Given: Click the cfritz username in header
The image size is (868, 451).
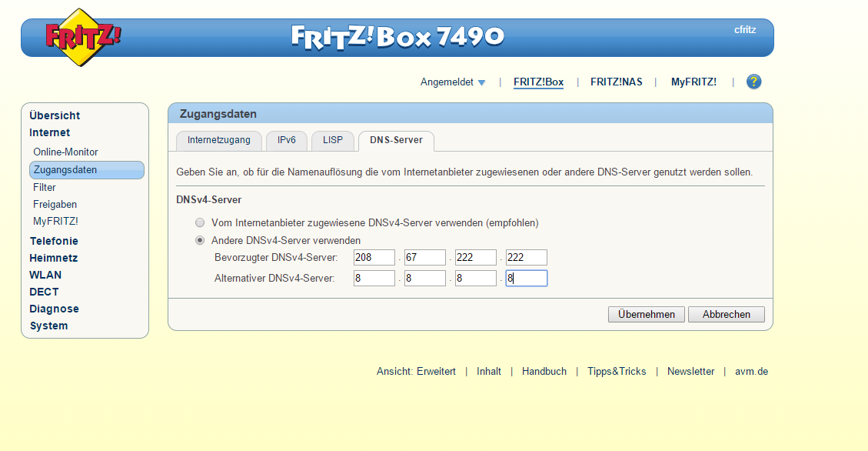Looking at the screenshot, I should coord(744,30).
